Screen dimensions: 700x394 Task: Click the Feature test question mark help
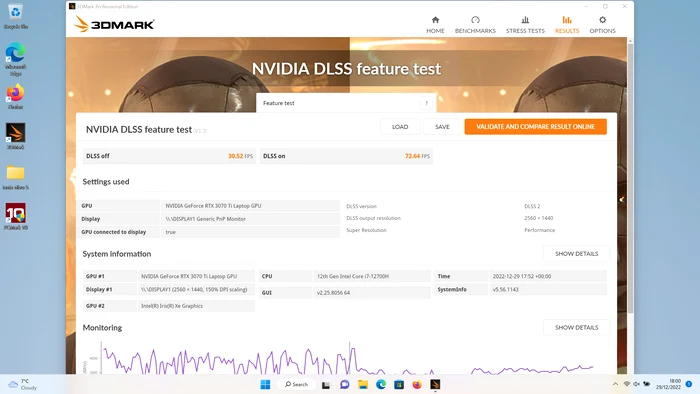pos(426,103)
